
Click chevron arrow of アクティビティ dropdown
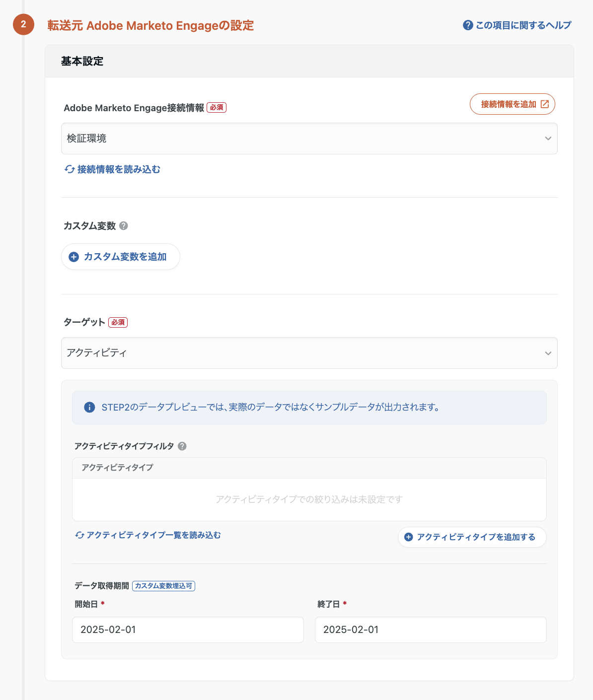tap(548, 353)
